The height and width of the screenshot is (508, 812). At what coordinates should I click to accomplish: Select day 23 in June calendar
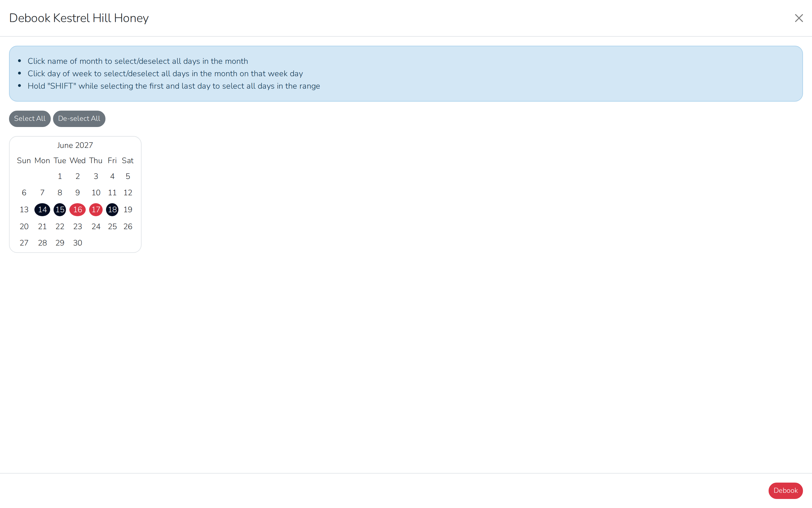pyautogui.click(x=78, y=227)
